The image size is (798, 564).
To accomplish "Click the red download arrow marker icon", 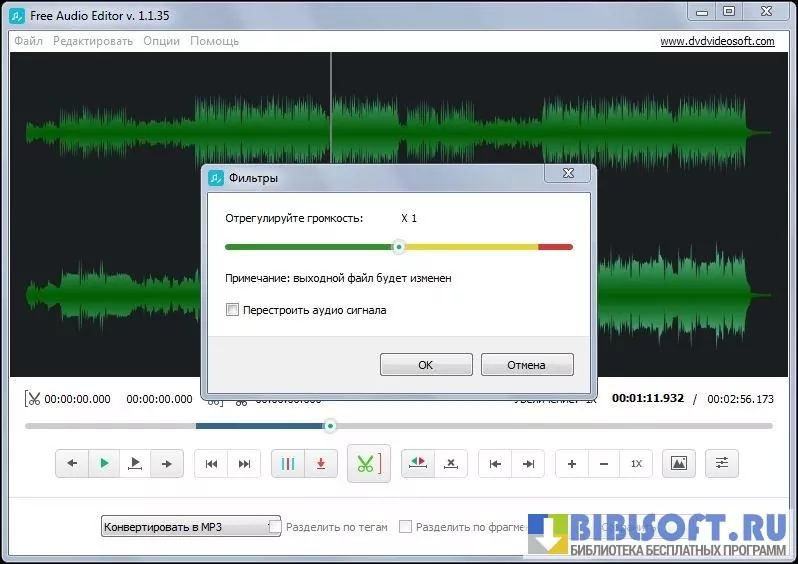I will (x=320, y=464).
